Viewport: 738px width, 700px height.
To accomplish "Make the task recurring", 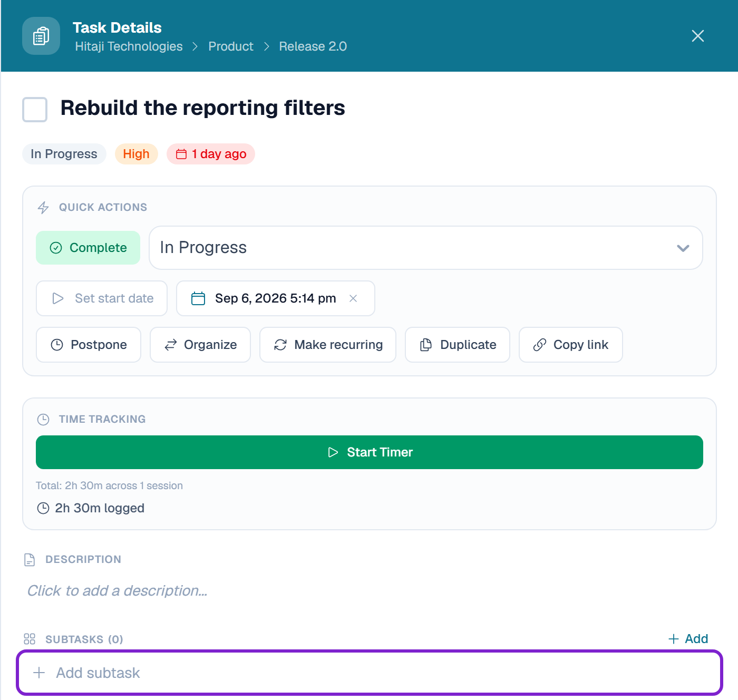I will tap(328, 345).
